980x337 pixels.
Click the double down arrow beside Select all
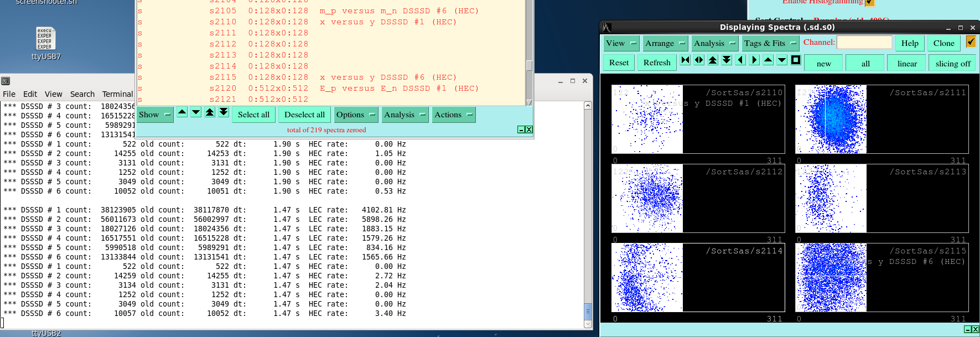click(x=224, y=112)
